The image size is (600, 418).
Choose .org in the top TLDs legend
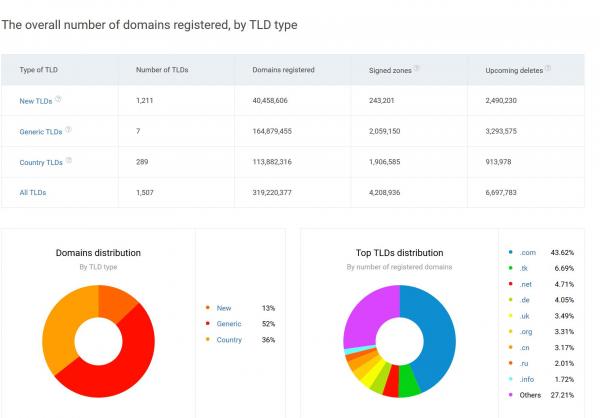[527, 331]
